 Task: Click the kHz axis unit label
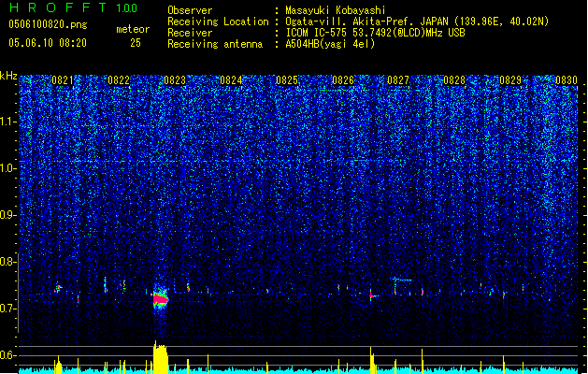pyautogui.click(x=8, y=76)
